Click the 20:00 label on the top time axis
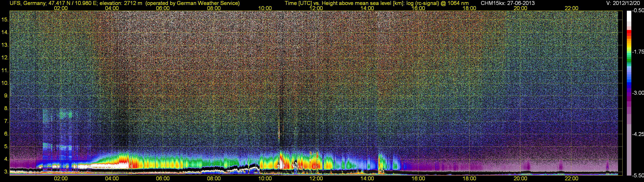The image size is (644, 182). (x=521, y=8)
